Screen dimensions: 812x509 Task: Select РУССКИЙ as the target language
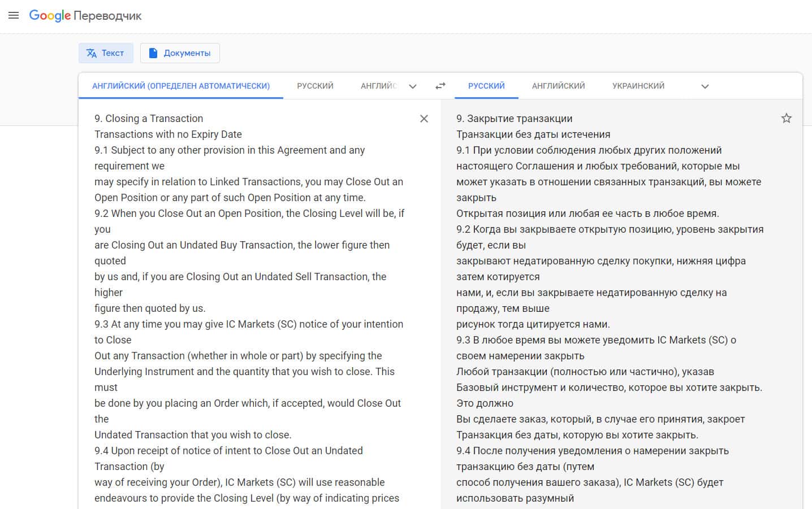point(486,86)
